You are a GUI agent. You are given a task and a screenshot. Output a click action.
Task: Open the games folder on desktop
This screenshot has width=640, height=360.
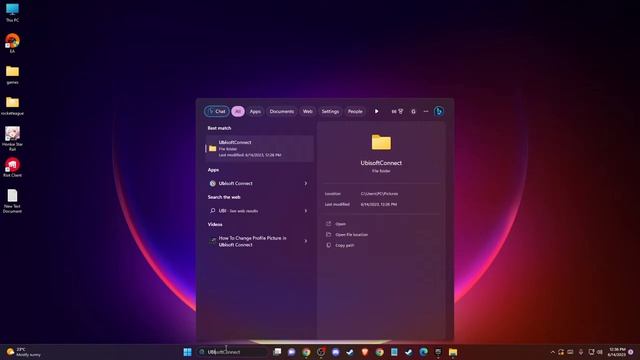click(x=12, y=75)
